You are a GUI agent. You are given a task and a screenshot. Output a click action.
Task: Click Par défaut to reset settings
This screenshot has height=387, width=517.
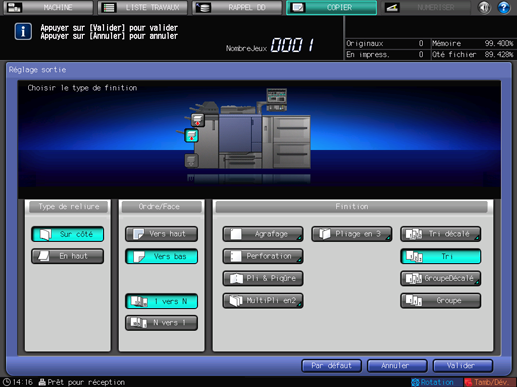(x=331, y=366)
